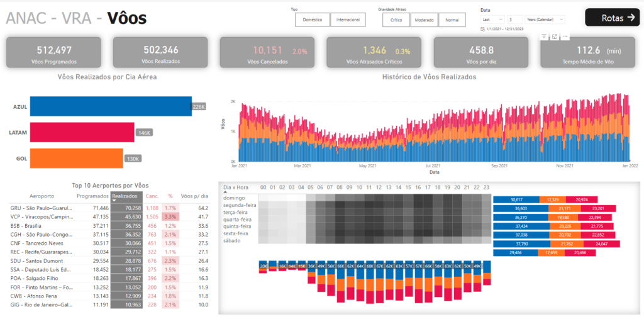The image size is (644, 319).
Task: Click the orange 21,762 stacked bar segment
Action: [x=567, y=244]
